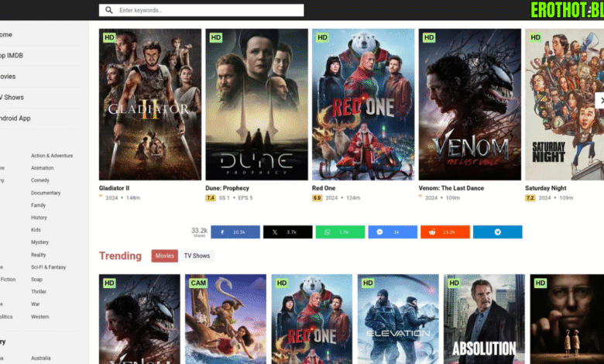Open trending Venom poster thumbnail
604x364 pixels.
[139, 319]
